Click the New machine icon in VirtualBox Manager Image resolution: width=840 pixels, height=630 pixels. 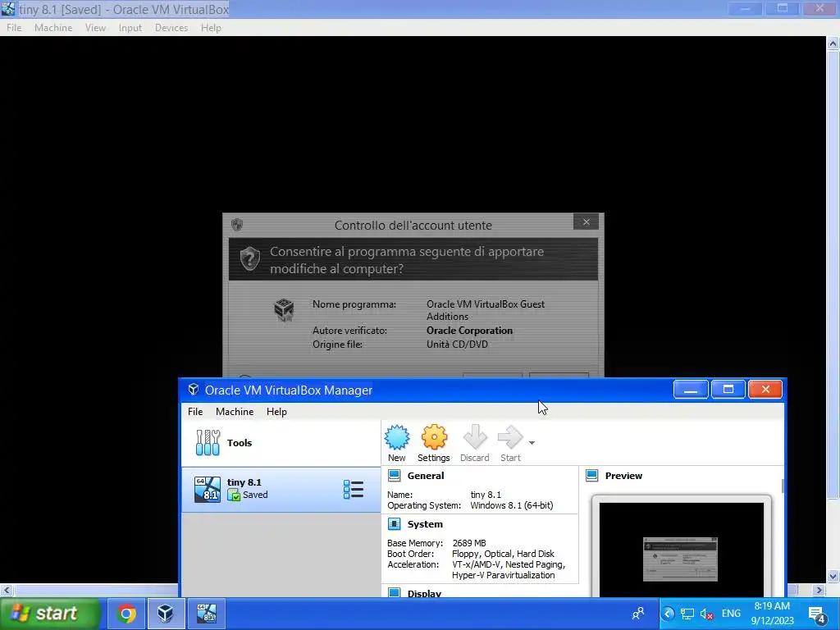tap(396, 437)
